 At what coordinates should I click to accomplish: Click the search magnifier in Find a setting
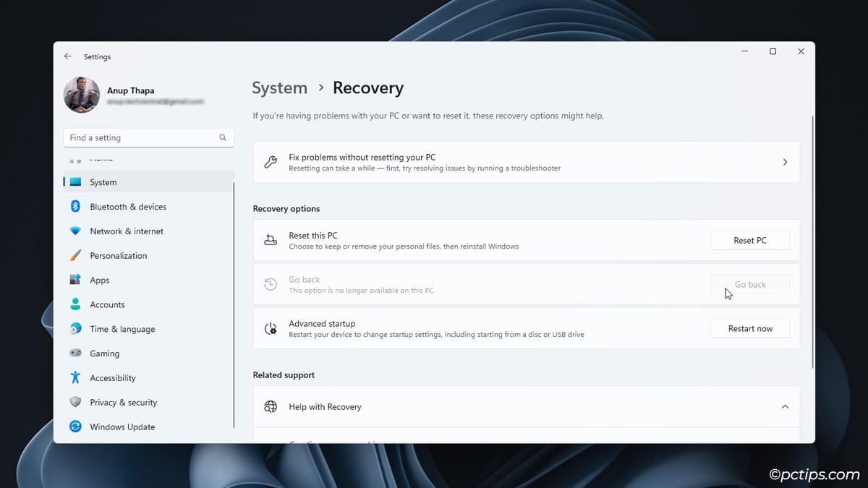click(223, 137)
